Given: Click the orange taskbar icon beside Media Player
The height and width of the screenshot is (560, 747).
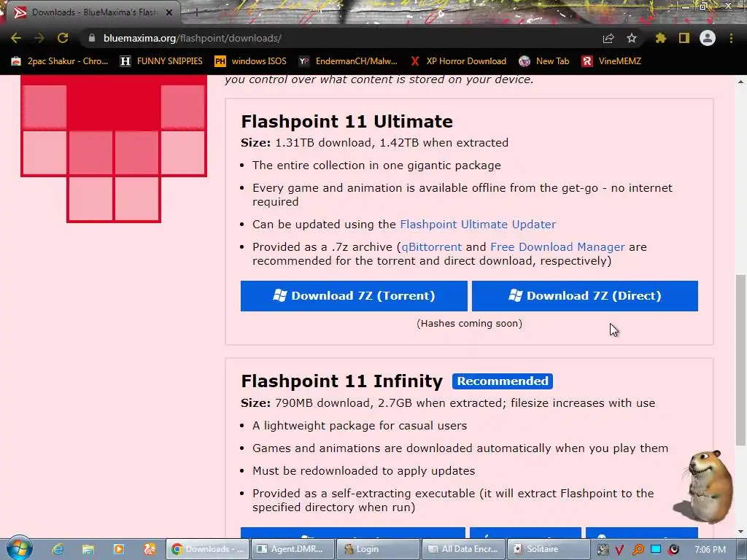Looking at the screenshot, I should pyautogui.click(x=149, y=549).
